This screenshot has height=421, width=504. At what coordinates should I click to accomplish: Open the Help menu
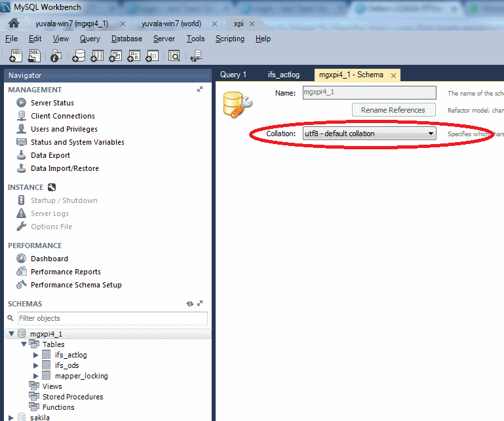pos(263,39)
